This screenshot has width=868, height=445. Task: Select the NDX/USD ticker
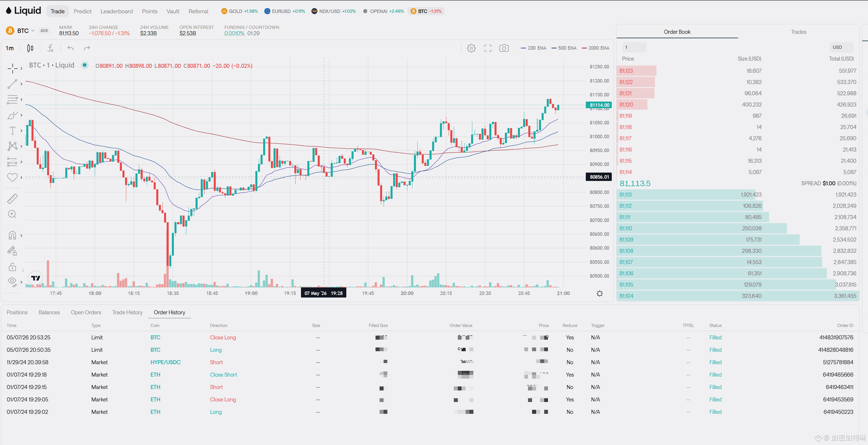[x=334, y=11]
